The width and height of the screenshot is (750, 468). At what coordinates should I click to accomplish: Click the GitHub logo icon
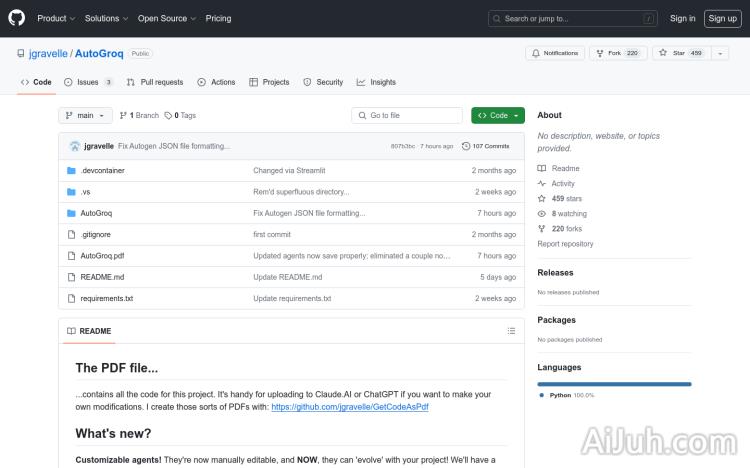click(x=19, y=18)
